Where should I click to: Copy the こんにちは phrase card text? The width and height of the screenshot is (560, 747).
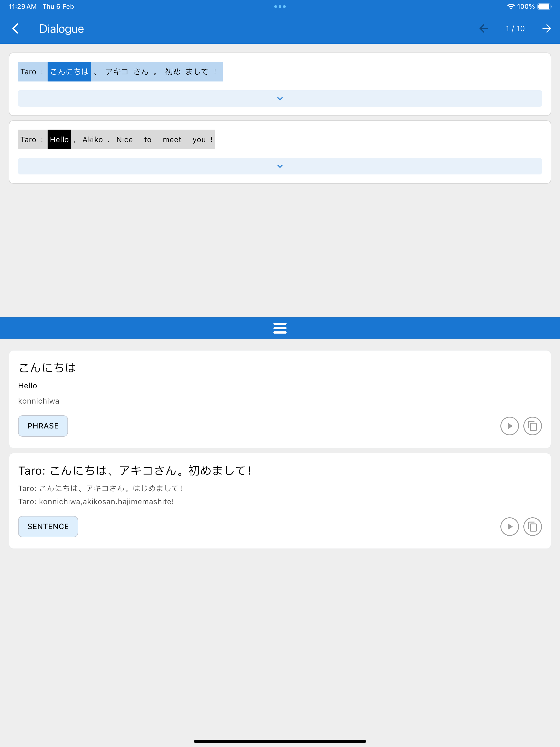532,426
